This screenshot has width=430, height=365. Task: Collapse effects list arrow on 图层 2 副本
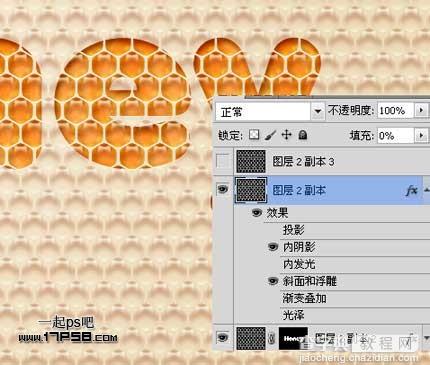[x=427, y=190]
